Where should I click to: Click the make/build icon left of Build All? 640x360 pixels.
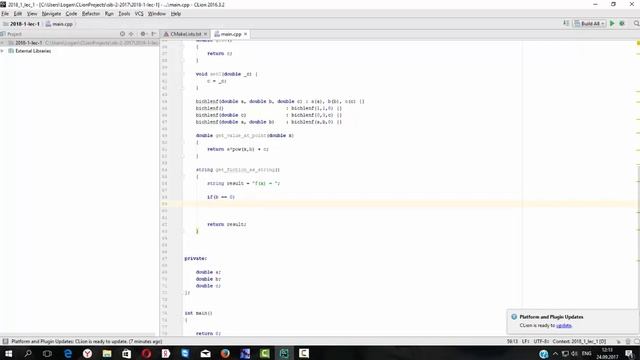[x=566, y=24]
